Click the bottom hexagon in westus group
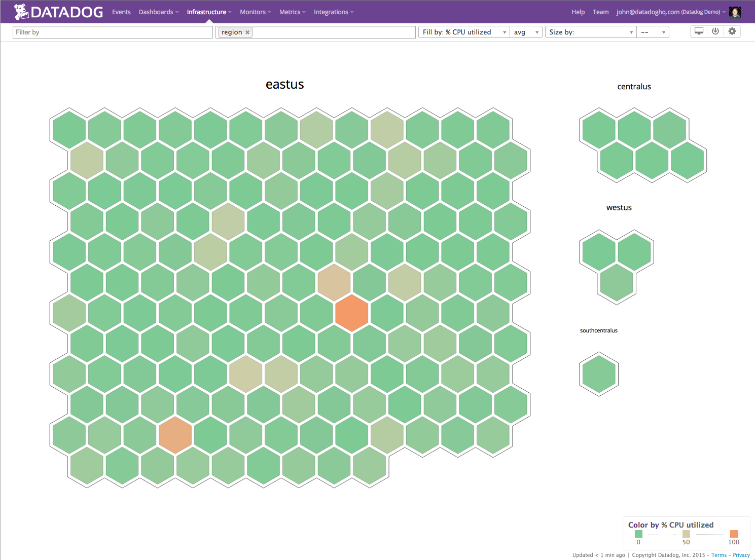Viewport: 755px width, 560px height. [x=617, y=282]
